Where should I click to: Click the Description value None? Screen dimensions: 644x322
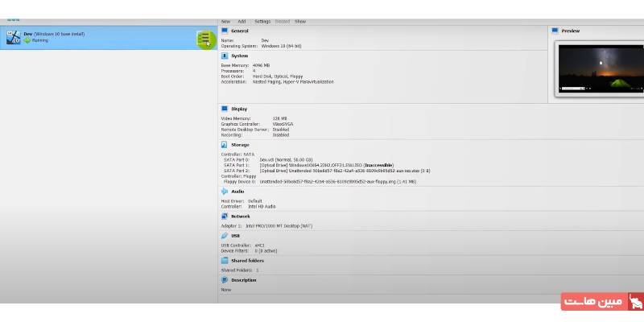226,290
